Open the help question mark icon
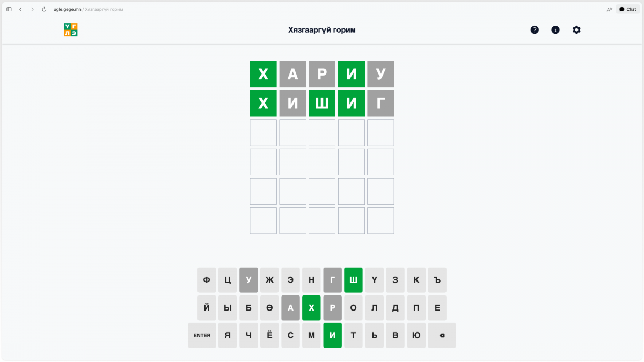644x362 pixels. click(x=535, y=30)
